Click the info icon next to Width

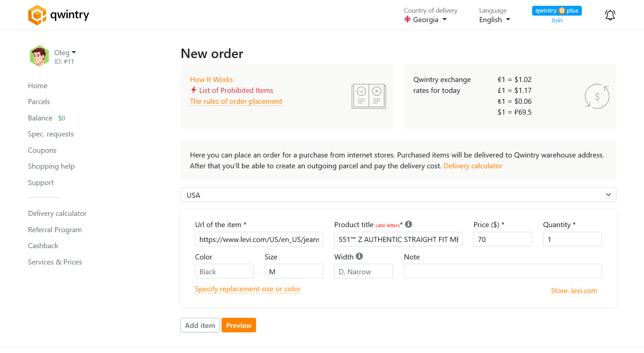(x=360, y=256)
